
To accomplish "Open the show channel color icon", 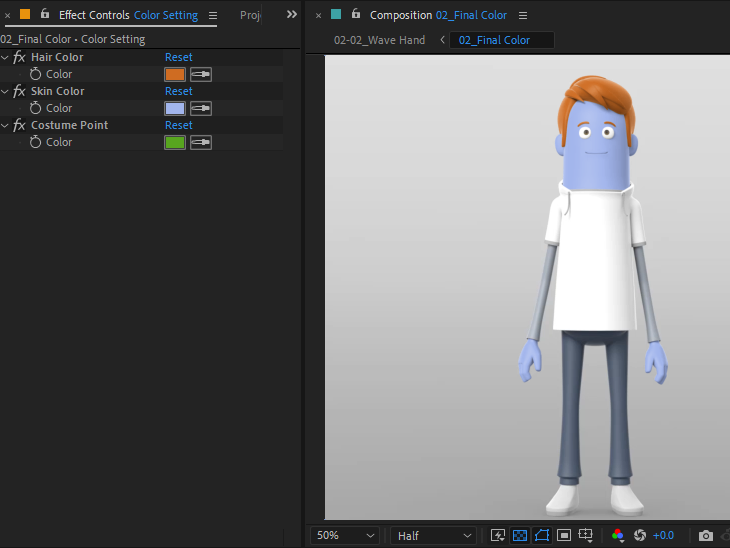I will click(x=618, y=535).
